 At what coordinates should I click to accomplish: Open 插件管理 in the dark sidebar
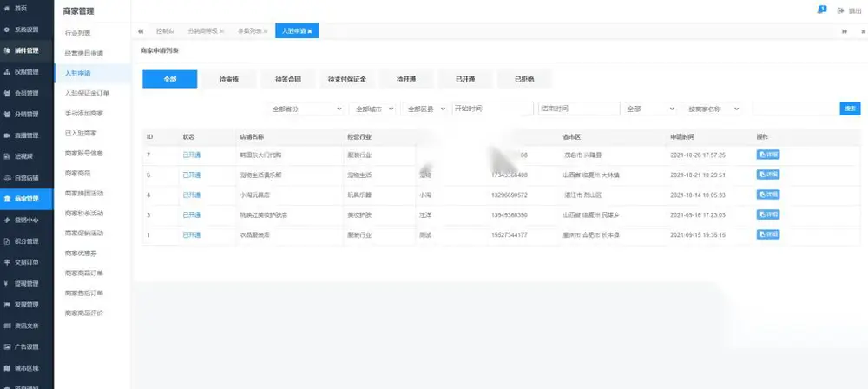[27, 51]
